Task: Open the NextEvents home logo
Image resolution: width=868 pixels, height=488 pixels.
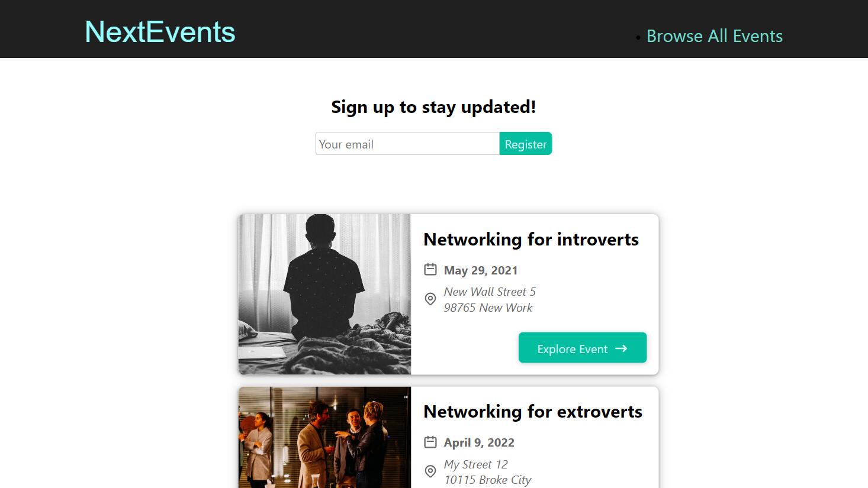Action: [x=160, y=32]
